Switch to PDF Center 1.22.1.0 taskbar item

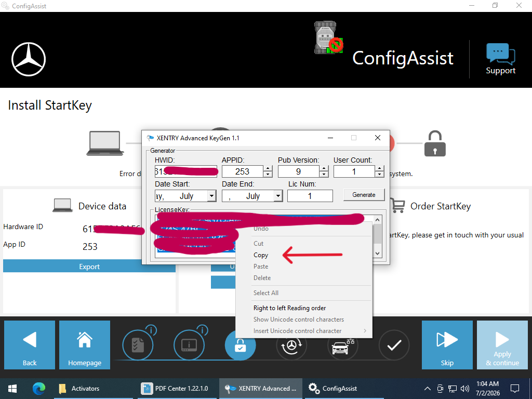[177, 389]
